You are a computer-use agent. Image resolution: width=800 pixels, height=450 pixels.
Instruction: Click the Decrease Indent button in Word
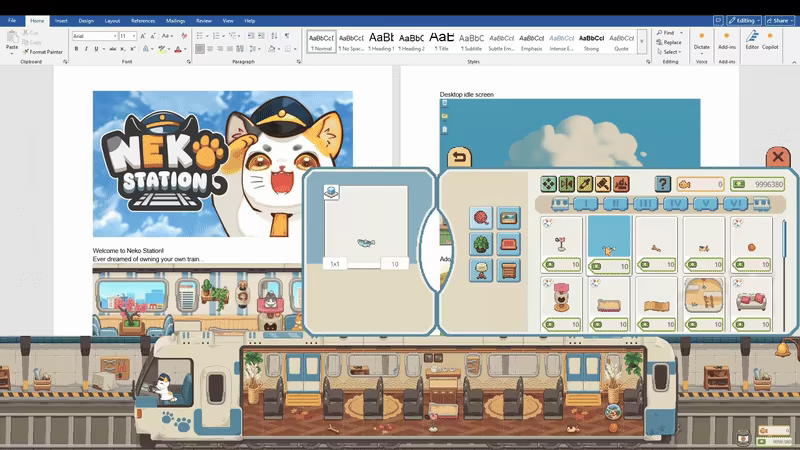251,36
